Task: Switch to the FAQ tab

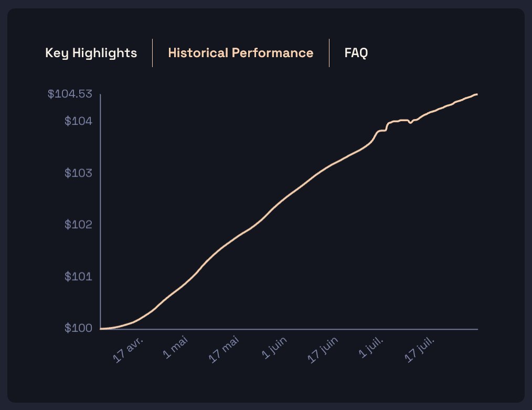Action: (x=356, y=53)
